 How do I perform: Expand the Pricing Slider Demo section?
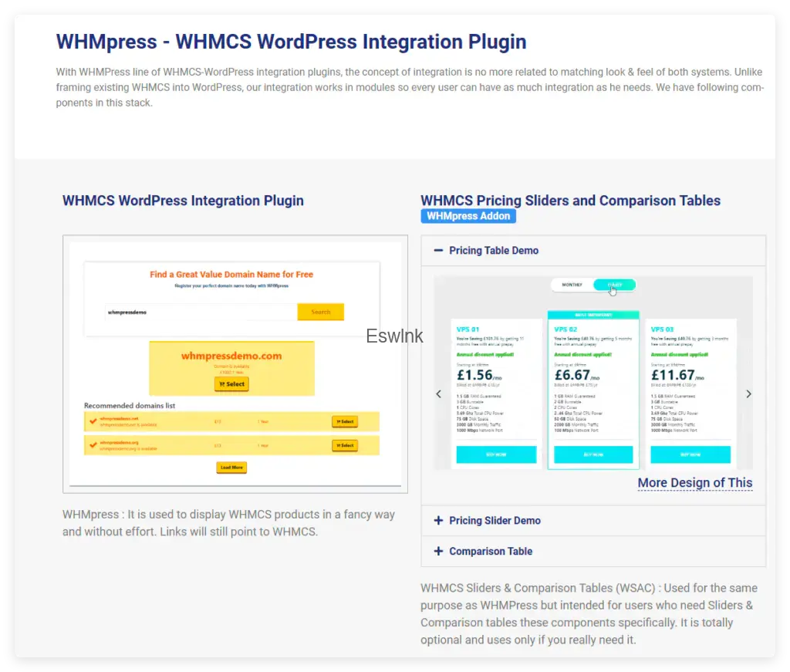(x=495, y=521)
